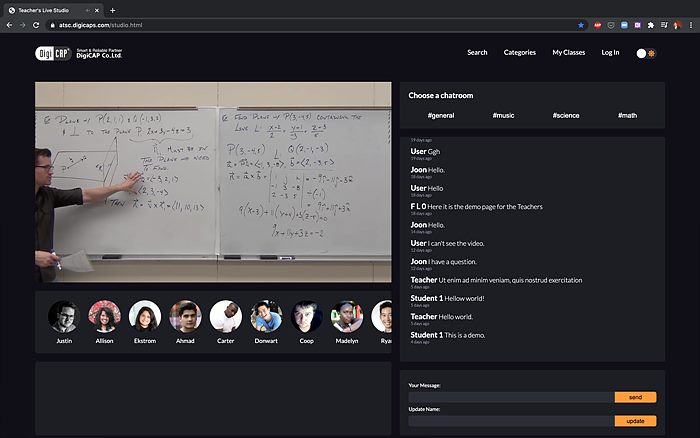
Task: Click the browser back arrow
Action: 9,24
